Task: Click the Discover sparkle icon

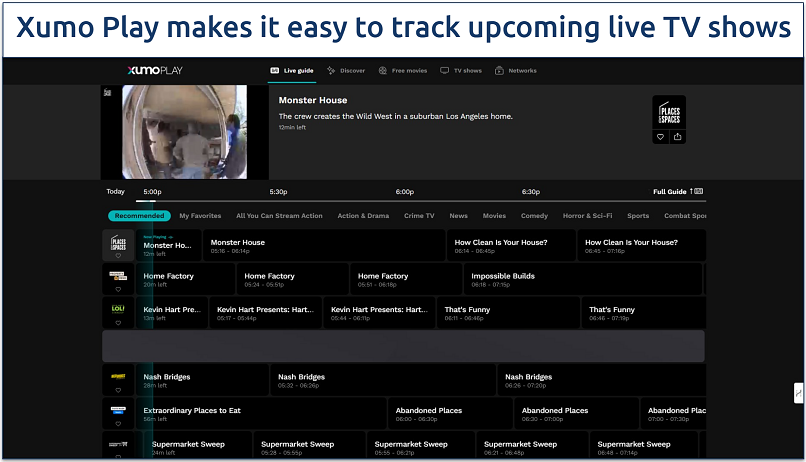Action: click(331, 70)
